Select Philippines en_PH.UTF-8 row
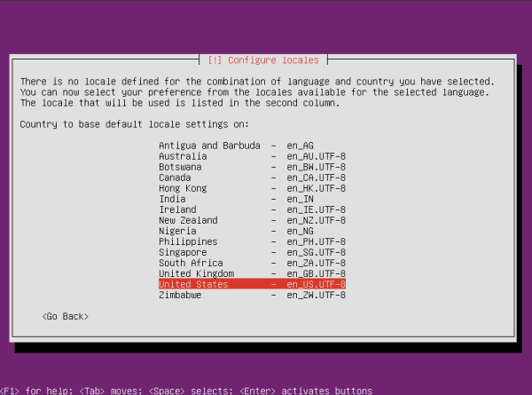The height and width of the screenshot is (395, 532). pos(252,241)
